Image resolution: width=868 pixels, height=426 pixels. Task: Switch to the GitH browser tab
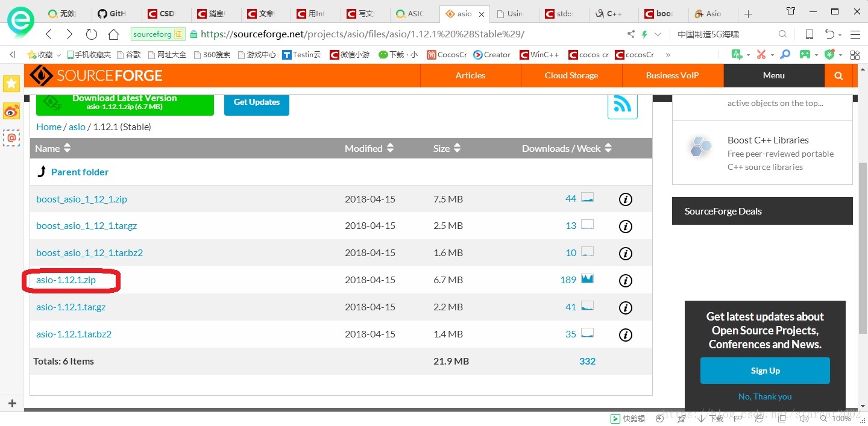coord(118,13)
